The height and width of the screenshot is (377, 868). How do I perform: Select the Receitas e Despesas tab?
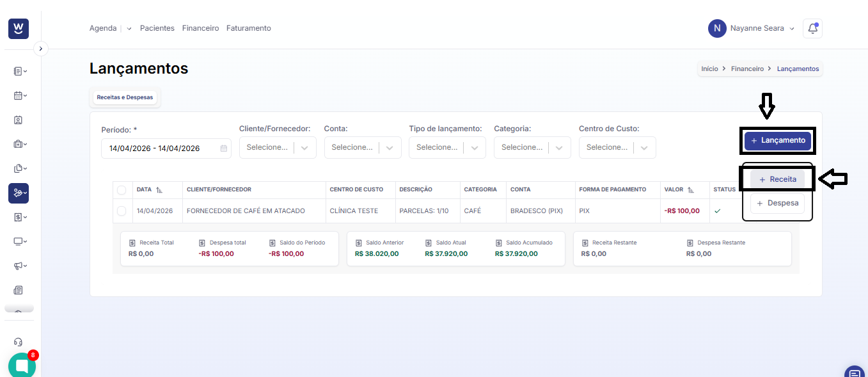pyautogui.click(x=125, y=97)
